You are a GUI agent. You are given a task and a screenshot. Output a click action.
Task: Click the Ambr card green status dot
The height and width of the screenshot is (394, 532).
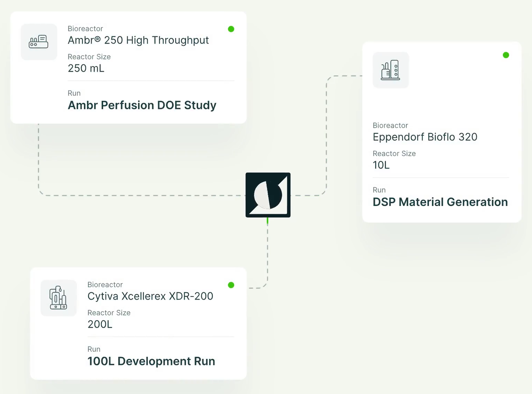[231, 29]
